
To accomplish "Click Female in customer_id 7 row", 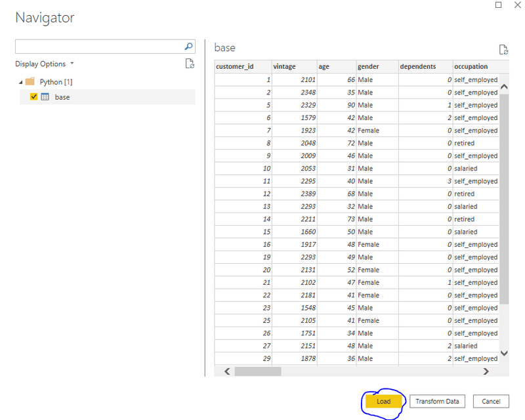I will (368, 131).
